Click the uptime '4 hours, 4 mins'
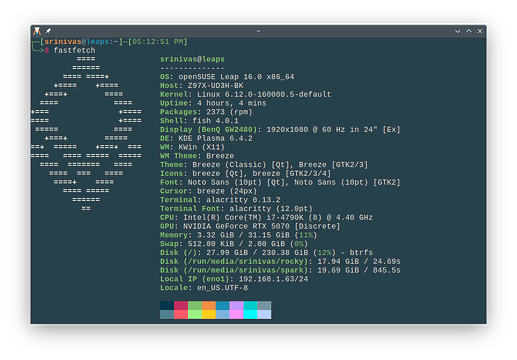Viewport: 517px width, 360px height. click(x=232, y=103)
